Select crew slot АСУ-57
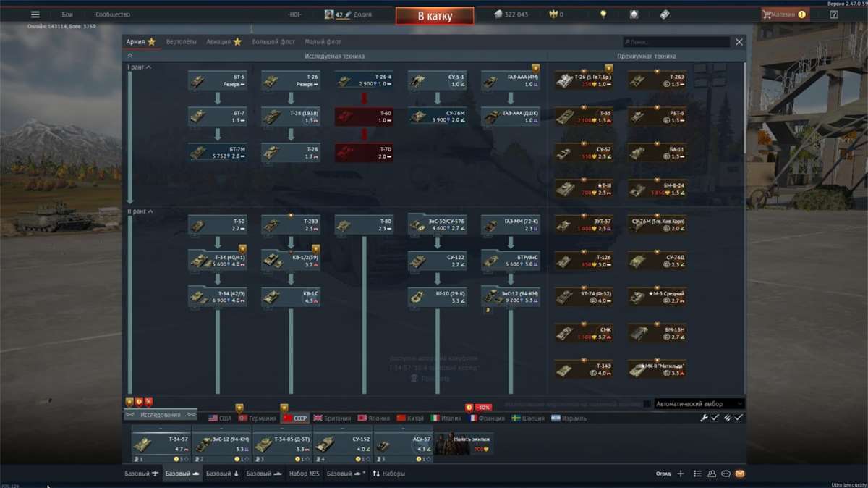This screenshot has width=868, height=488. [x=403, y=444]
